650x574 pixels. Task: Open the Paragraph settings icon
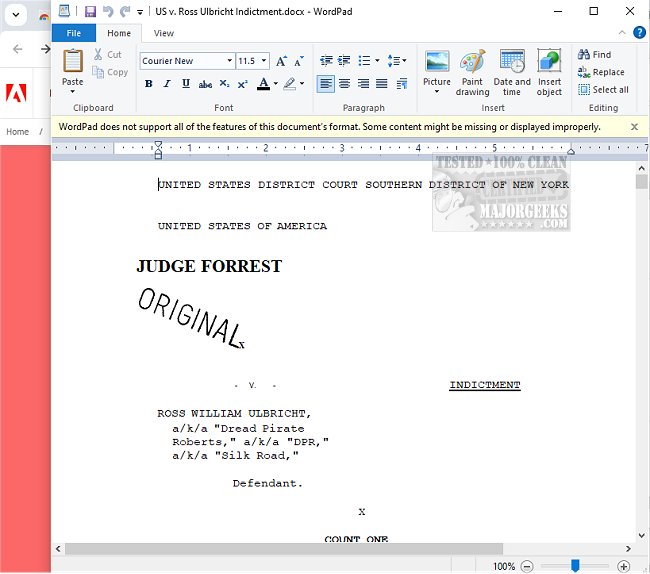402,84
